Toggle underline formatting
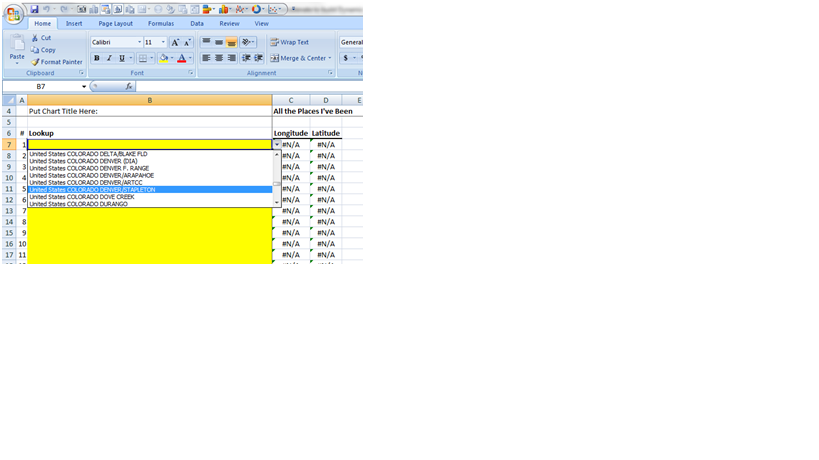Screen dimensions: 819x460 [x=122, y=58]
